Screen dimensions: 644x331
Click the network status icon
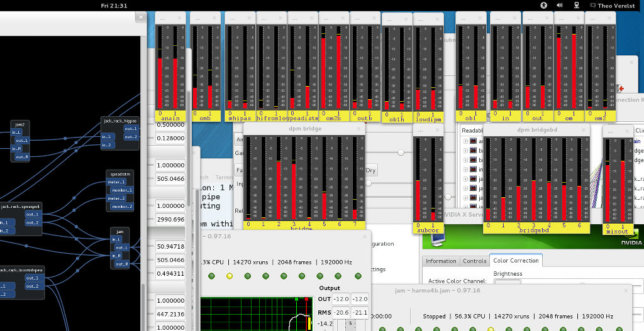pyautogui.click(x=576, y=5)
